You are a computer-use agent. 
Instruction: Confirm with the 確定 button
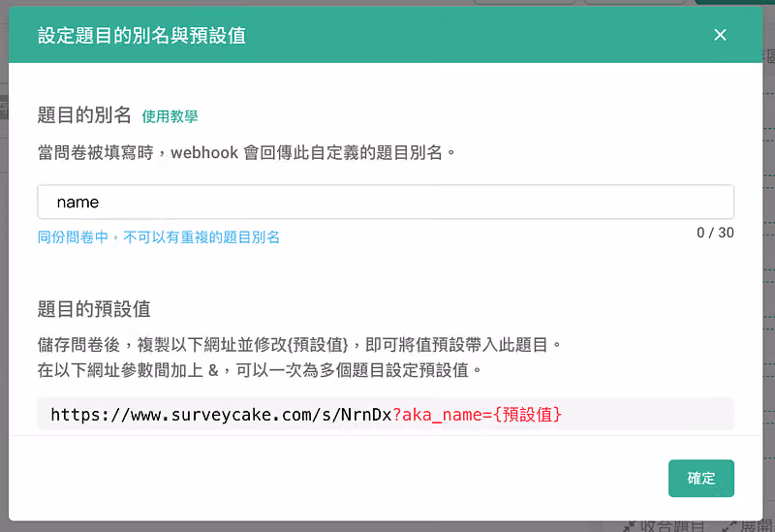click(700, 478)
